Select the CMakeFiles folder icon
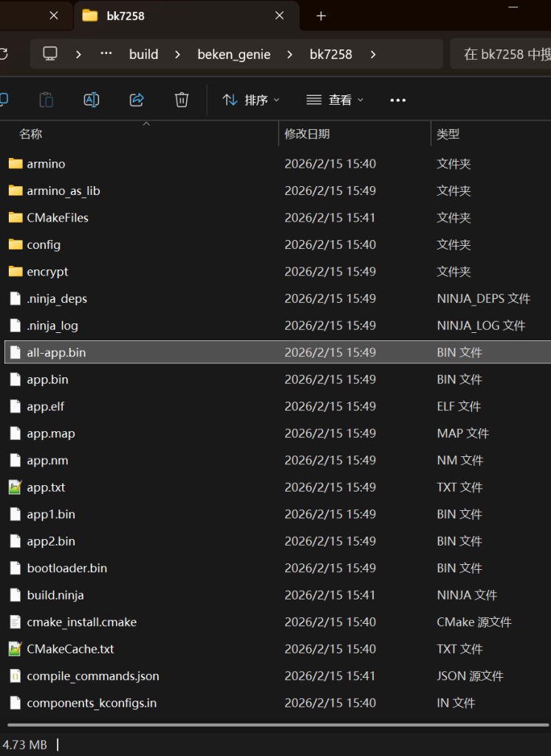Viewport: 551px width, 756px height. (16, 218)
